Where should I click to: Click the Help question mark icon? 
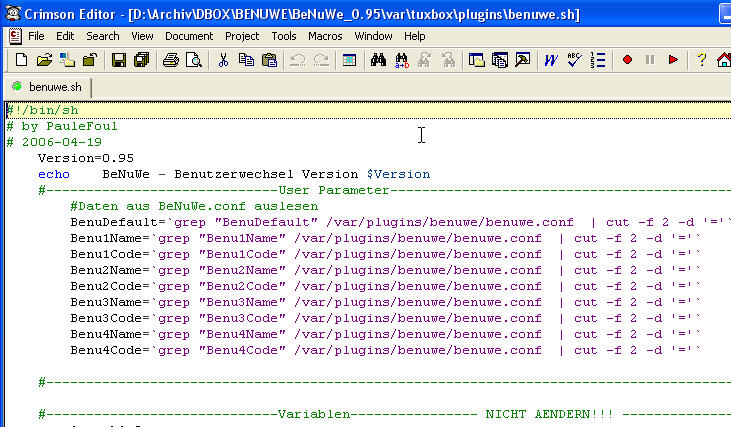click(702, 61)
